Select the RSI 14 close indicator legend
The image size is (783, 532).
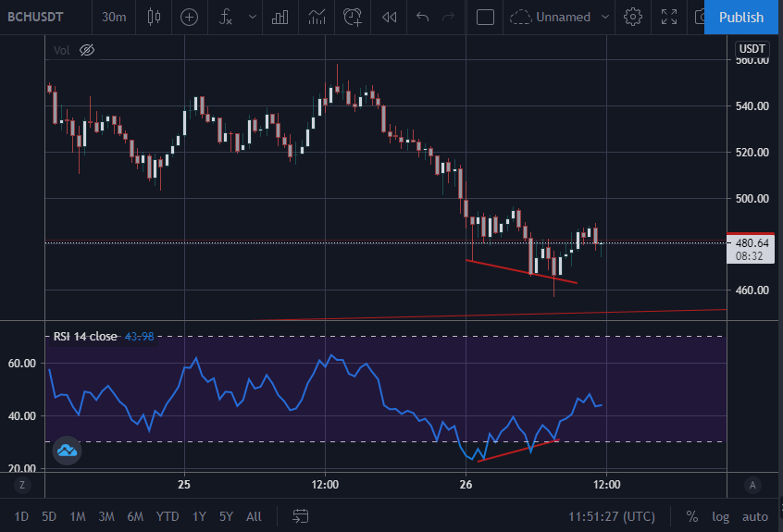click(x=85, y=337)
